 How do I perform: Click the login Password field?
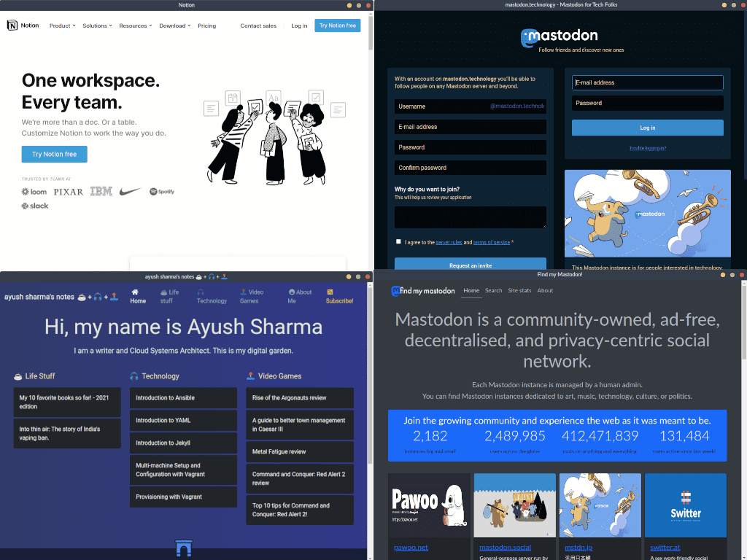click(x=648, y=103)
